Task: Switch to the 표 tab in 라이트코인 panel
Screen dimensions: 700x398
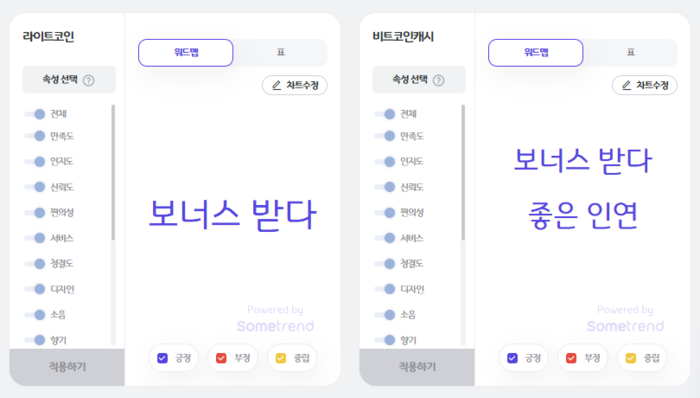Action: [x=280, y=53]
